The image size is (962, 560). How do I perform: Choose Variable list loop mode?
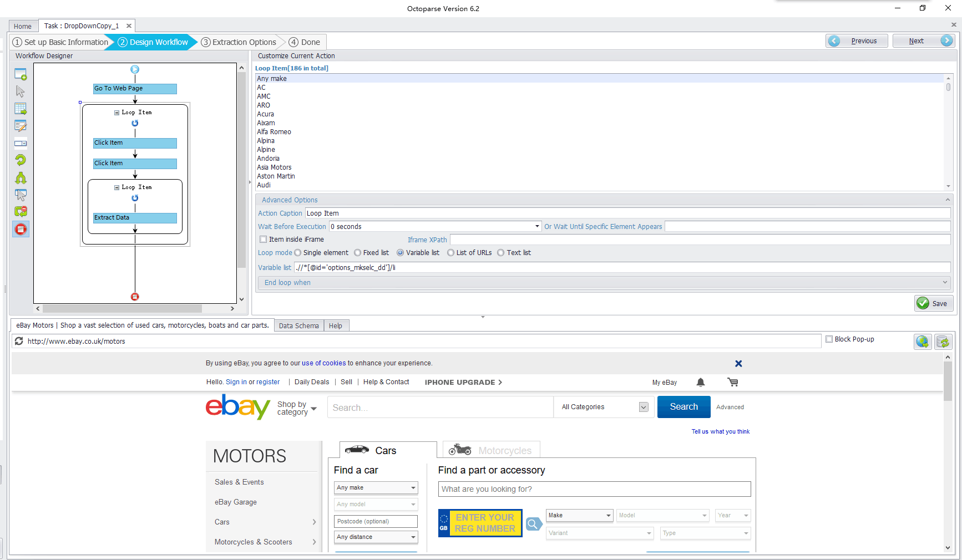(401, 253)
